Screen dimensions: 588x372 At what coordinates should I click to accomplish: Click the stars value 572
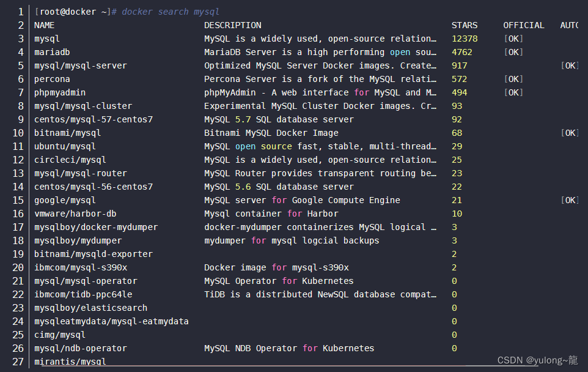(x=460, y=79)
